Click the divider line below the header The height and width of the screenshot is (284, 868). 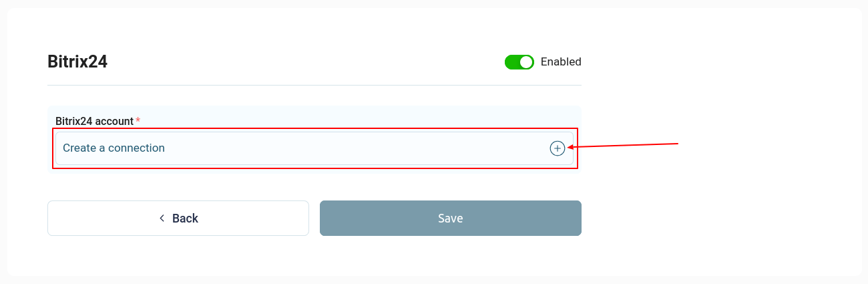click(x=314, y=85)
